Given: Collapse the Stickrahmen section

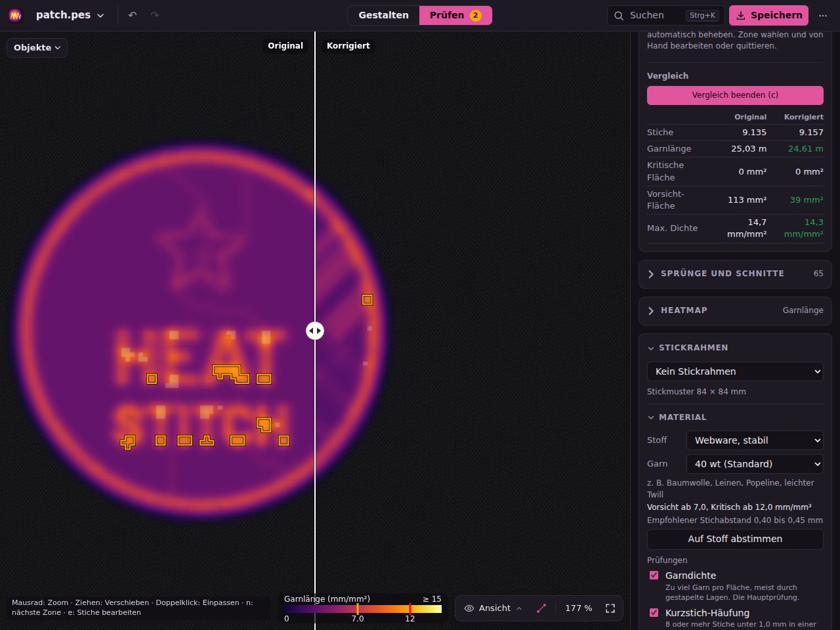Looking at the screenshot, I should [687, 348].
